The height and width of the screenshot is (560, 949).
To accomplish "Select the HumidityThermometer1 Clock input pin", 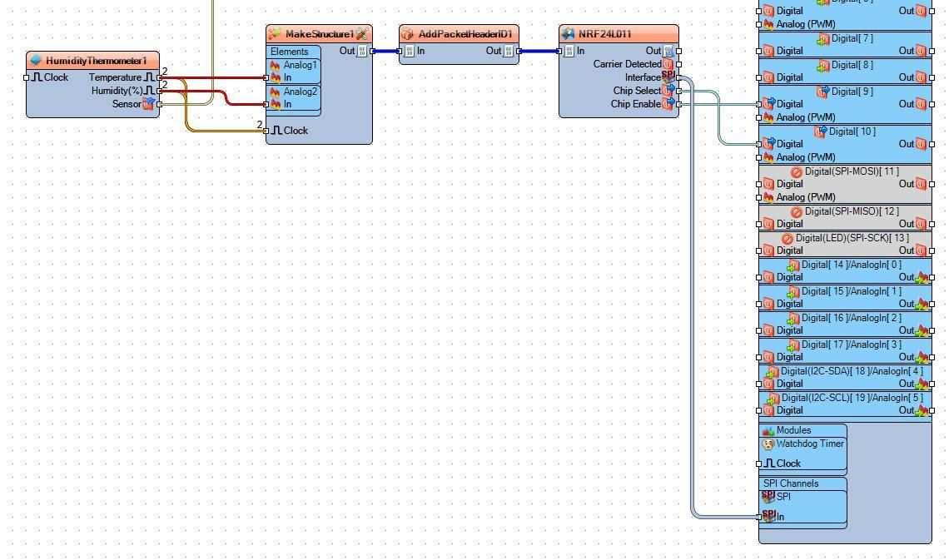I will pos(26,77).
